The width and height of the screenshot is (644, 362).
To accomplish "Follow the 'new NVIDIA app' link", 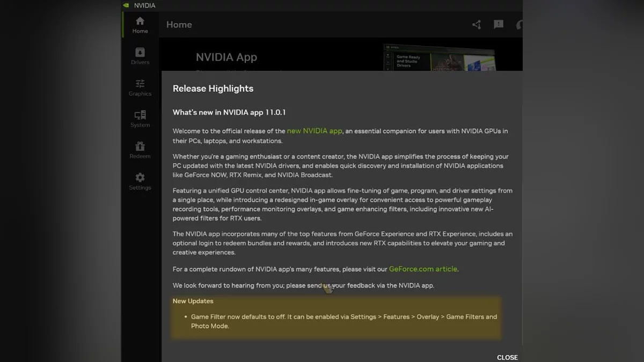I will click(x=314, y=131).
